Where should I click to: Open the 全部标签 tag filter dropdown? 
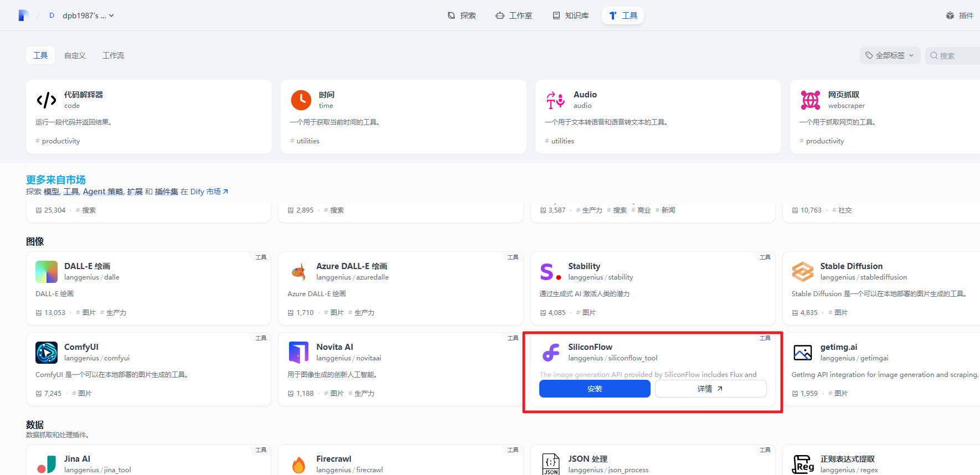pos(890,55)
